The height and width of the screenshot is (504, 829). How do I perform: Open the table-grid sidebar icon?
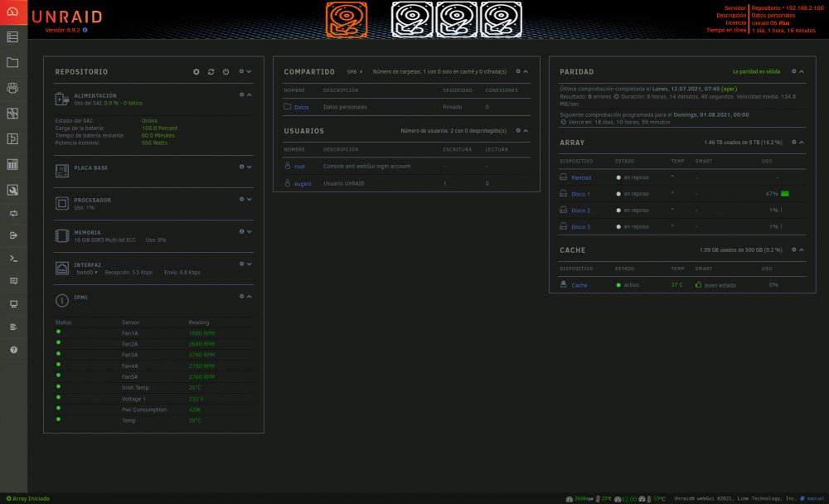pyautogui.click(x=12, y=164)
